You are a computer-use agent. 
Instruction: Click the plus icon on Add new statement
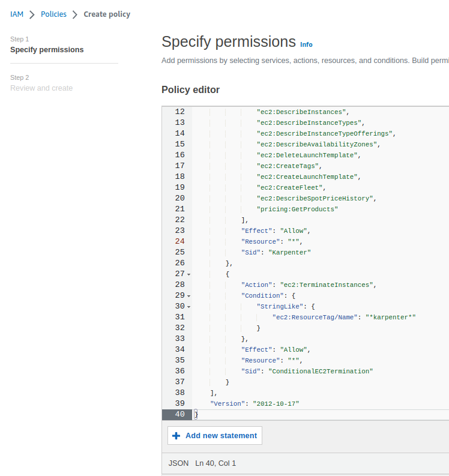coord(176,436)
